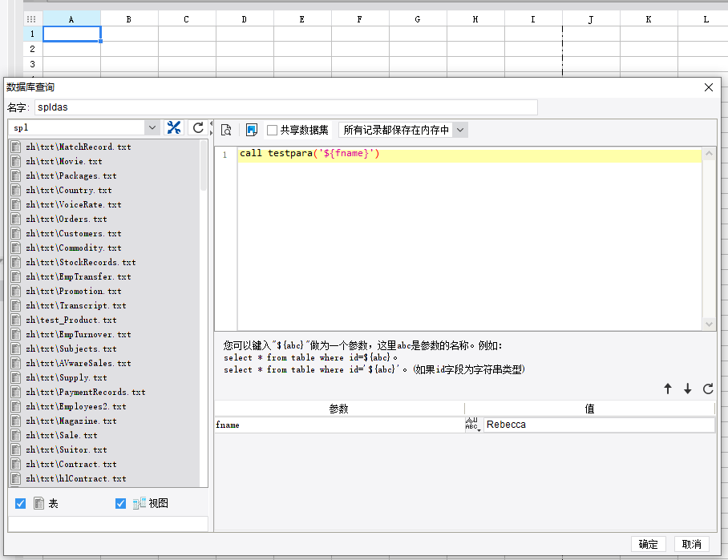This screenshot has height=560, width=728.
Task: Click the 名字 input field containing spldas
Action: (285, 107)
